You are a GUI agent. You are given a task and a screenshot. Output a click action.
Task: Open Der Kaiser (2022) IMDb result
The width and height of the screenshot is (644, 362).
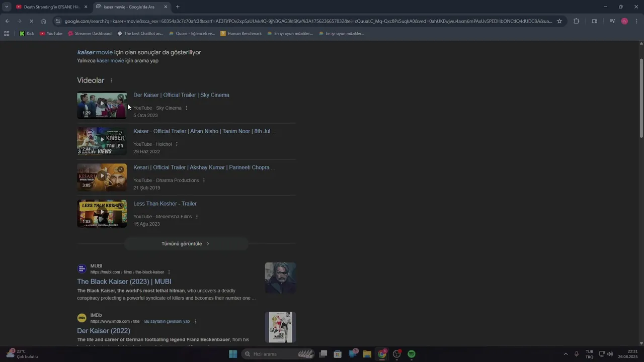tap(104, 331)
